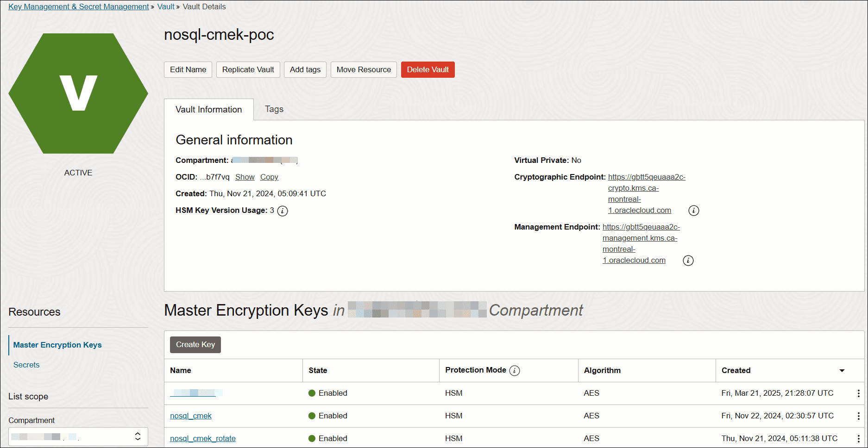Click the Replicate Vault button
The height and width of the screenshot is (448, 868).
point(248,69)
